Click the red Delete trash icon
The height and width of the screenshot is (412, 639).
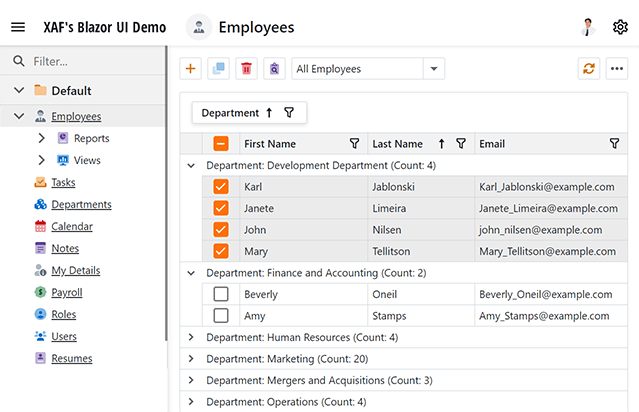[x=246, y=69]
